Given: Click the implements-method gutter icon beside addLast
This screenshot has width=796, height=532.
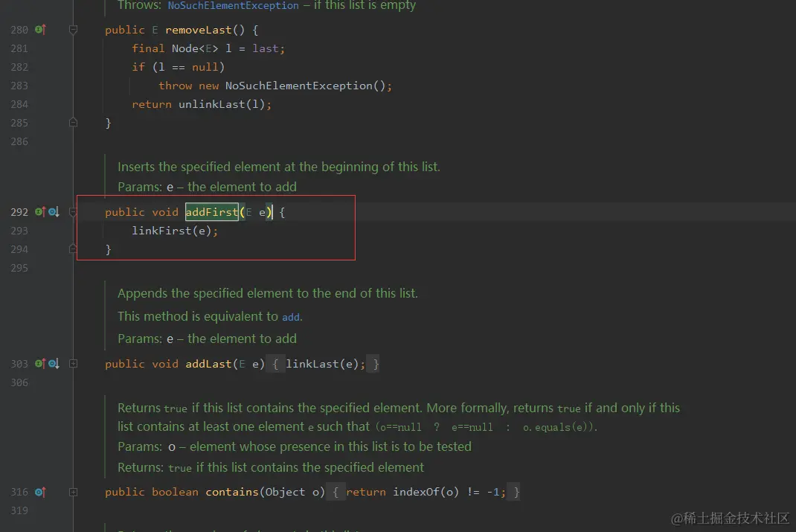Looking at the screenshot, I should pyautogui.click(x=40, y=363).
